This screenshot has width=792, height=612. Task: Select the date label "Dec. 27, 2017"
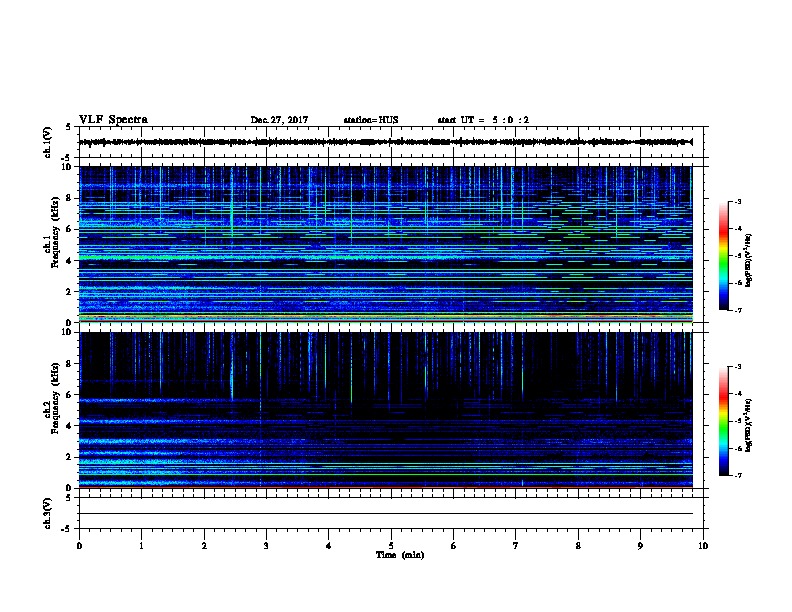(x=279, y=120)
